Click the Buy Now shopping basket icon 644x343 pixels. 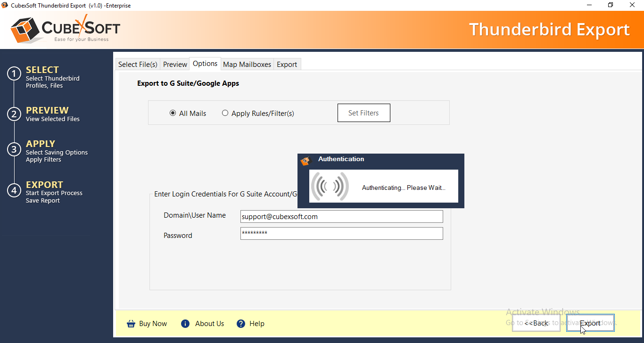(131, 324)
